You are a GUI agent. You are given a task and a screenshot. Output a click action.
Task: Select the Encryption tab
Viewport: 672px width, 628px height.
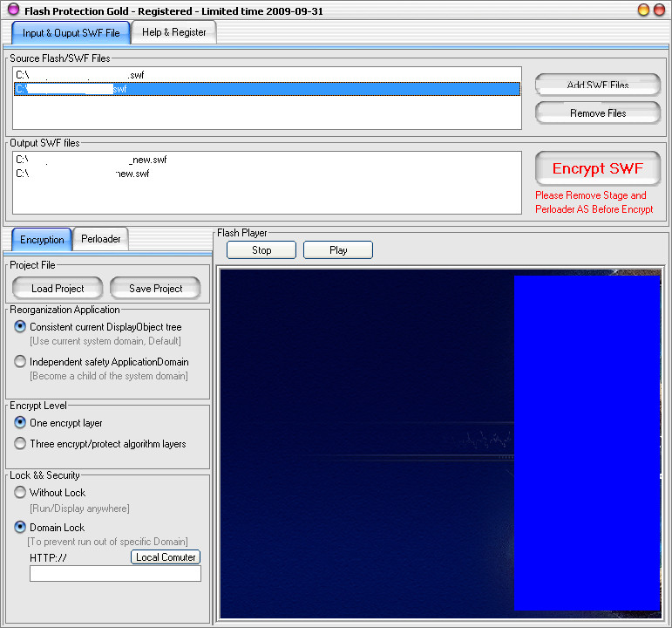(x=42, y=239)
